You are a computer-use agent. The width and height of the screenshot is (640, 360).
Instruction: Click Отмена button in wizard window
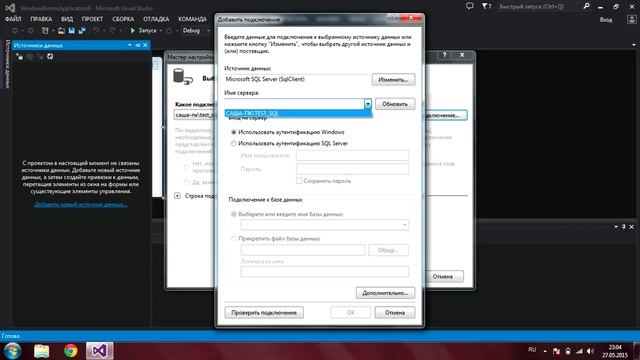[443, 276]
